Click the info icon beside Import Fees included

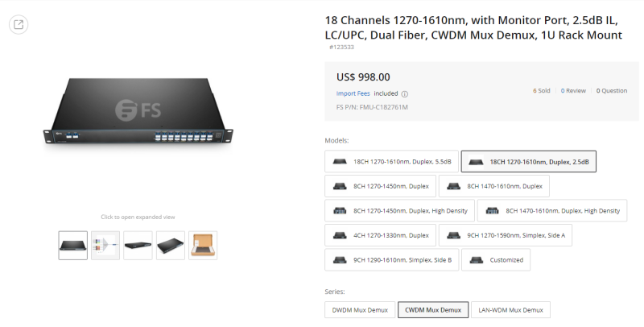[405, 94]
